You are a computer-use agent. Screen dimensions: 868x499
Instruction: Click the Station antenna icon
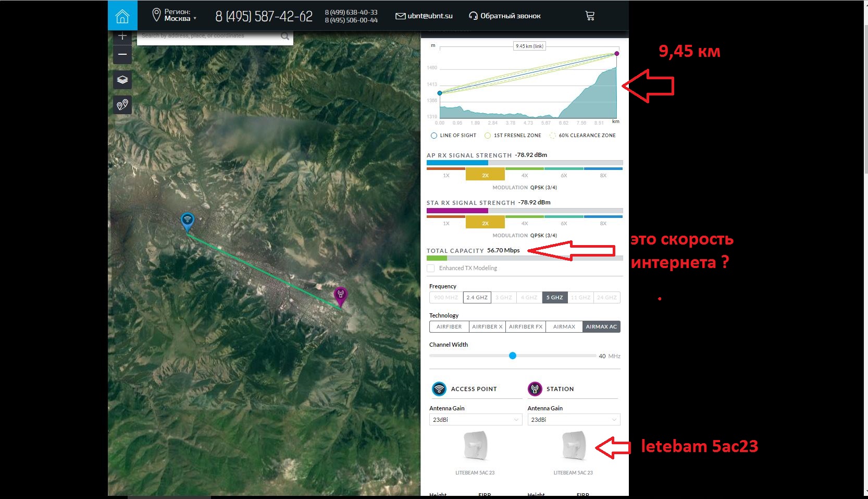tap(535, 389)
